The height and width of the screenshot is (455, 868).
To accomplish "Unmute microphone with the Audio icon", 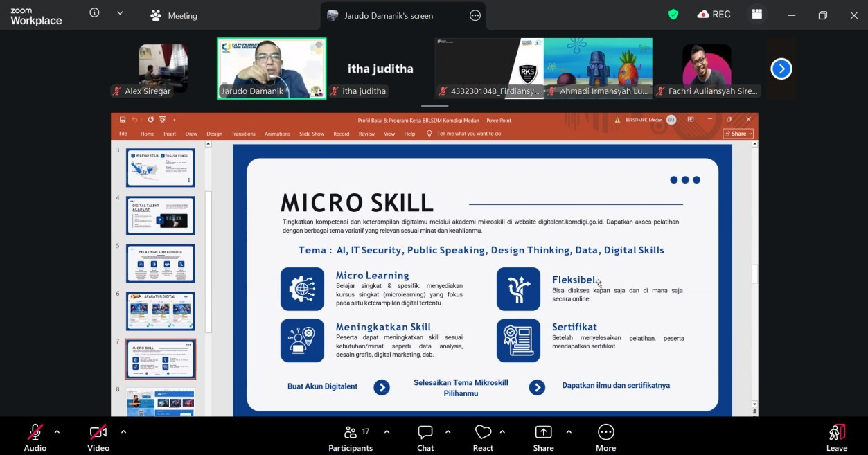I will (35, 433).
